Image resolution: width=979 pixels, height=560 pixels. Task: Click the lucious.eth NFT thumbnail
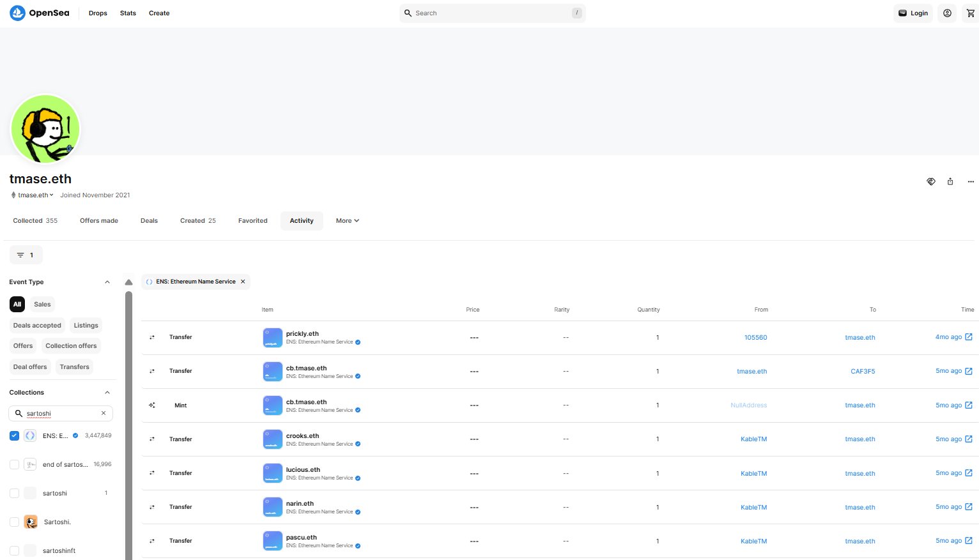[x=273, y=473]
